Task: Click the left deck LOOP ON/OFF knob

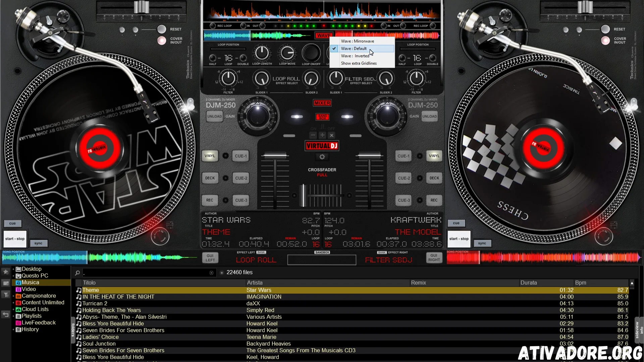Action: coord(311,53)
